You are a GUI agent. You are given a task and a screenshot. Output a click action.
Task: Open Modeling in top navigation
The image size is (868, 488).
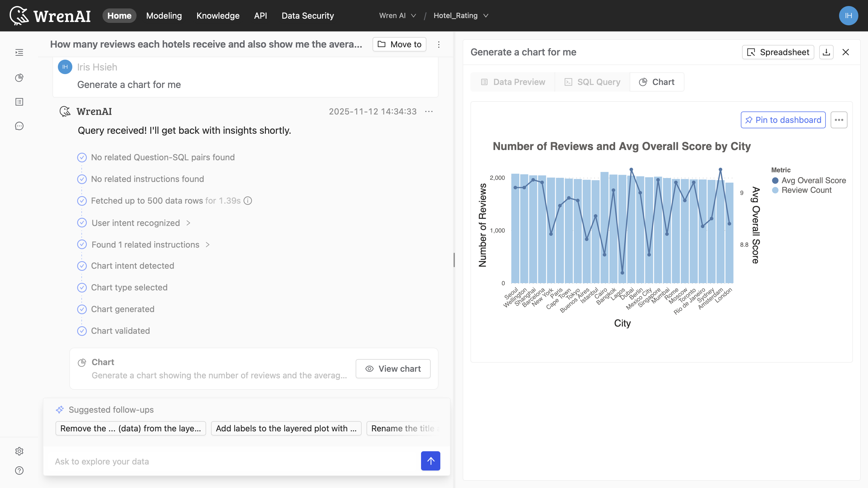tap(164, 15)
